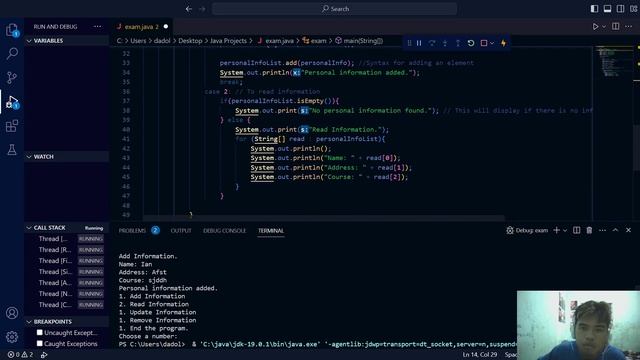Open terminal panel more actions
The image size is (640, 360).
[x=602, y=230]
